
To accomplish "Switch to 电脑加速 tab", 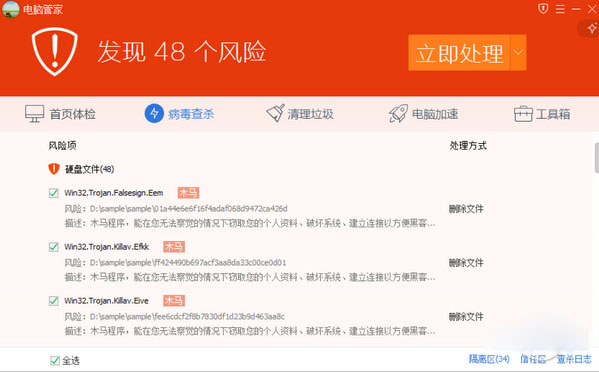I will (423, 114).
